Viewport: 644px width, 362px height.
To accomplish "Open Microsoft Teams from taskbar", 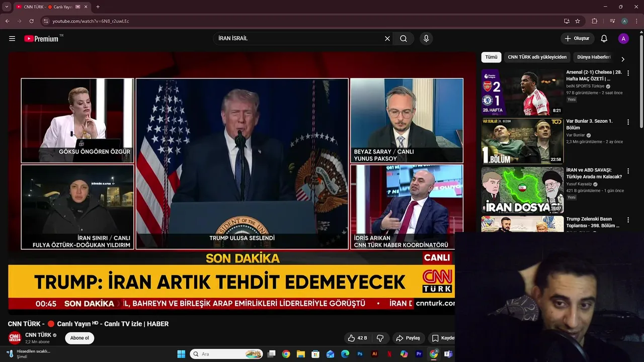I will (x=448, y=354).
